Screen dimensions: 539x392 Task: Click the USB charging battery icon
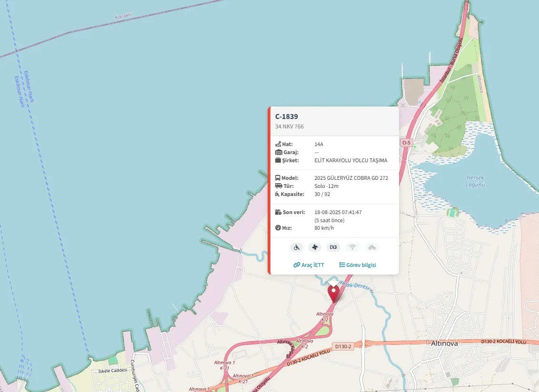coord(333,247)
